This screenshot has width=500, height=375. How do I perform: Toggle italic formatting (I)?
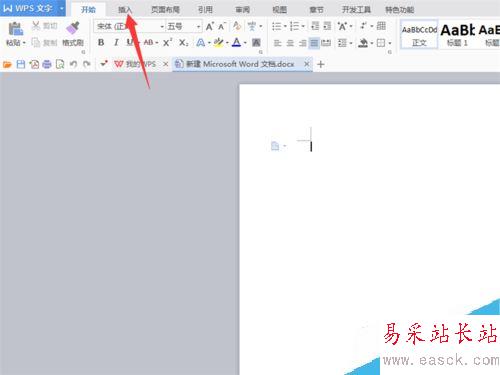click(x=116, y=42)
